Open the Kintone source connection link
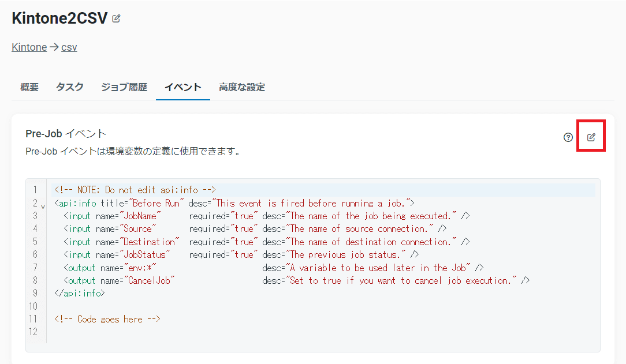The width and height of the screenshot is (626, 364). [x=29, y=47]
